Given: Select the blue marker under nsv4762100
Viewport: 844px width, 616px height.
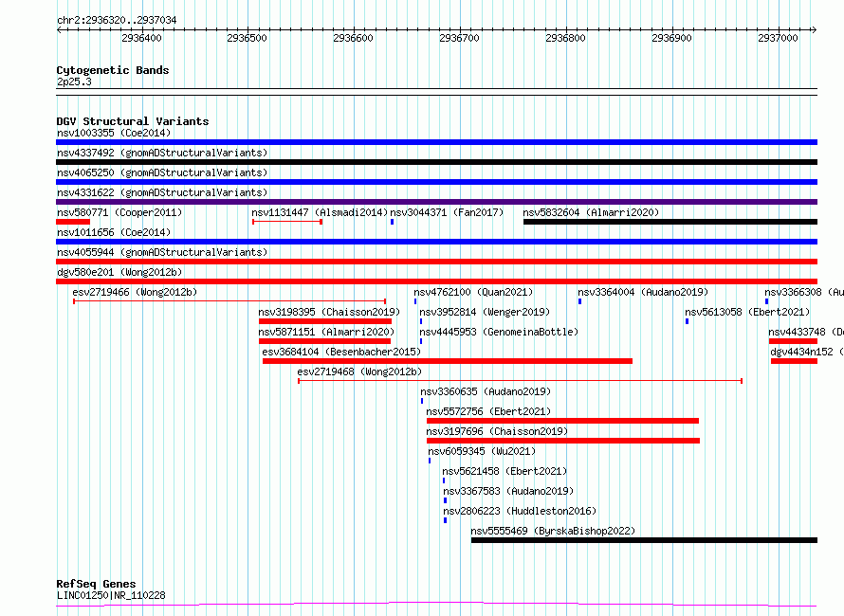Looking at the screenshot, I should 415,301.
